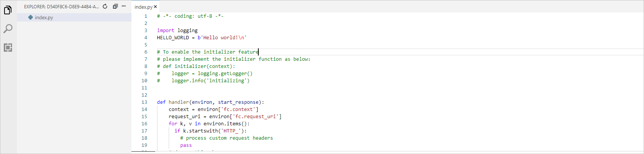The width and height of the screenshot is (644, 154).
Task: Click line number 19 in the gutter
Action: [144, 145]
